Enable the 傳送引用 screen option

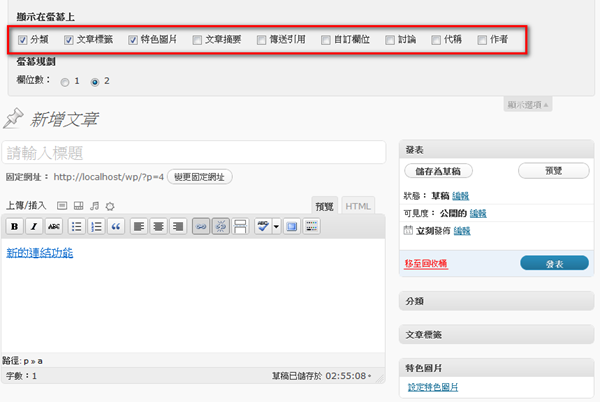261,40
